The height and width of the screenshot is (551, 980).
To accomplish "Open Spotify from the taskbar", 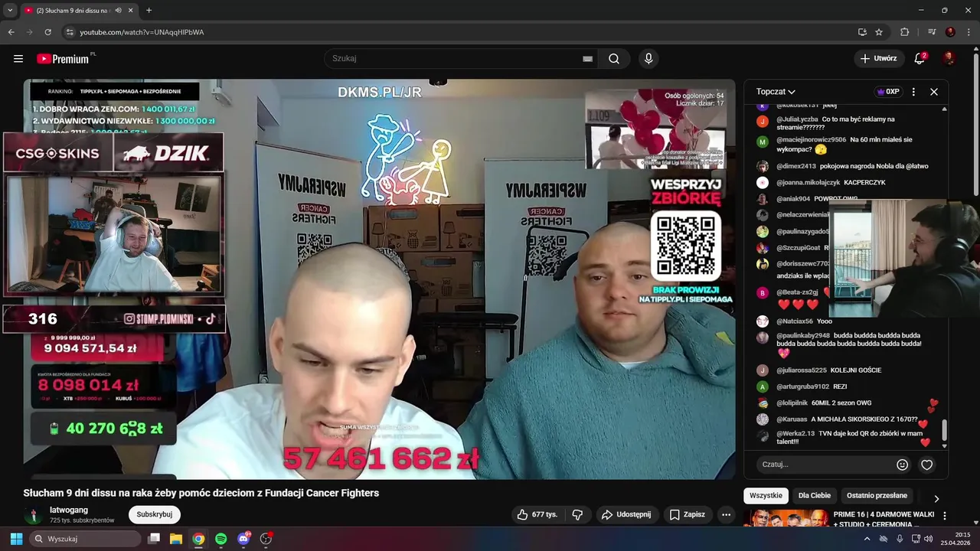I will (x=220, y=539).
